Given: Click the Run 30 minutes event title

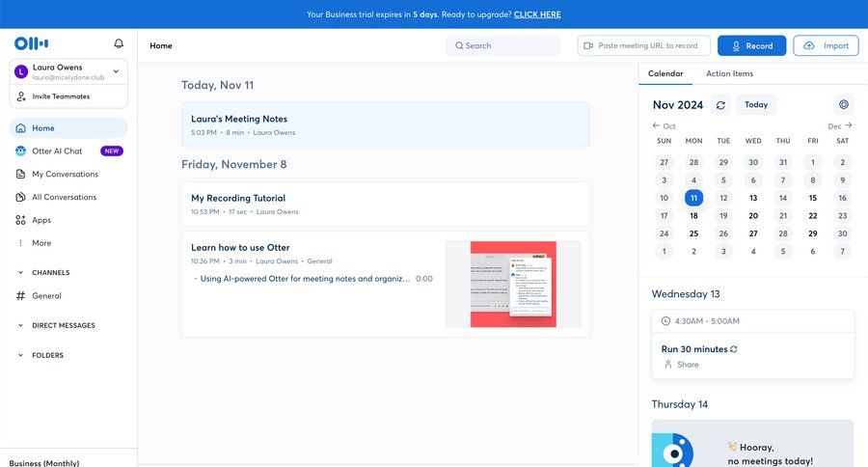Looking at the screenshot, I should (694, 349).
